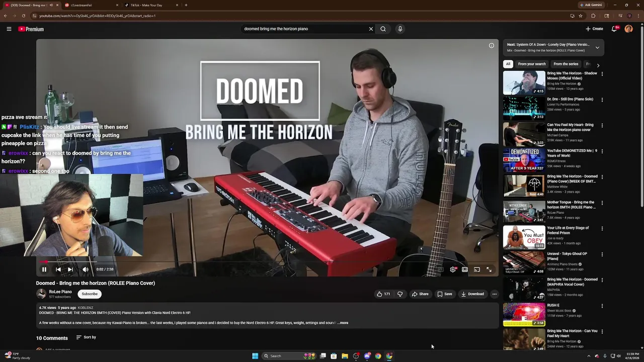Subscribe to RoLee Piano channel
Viewport: 644px width, 362px height.
point(90,294)
